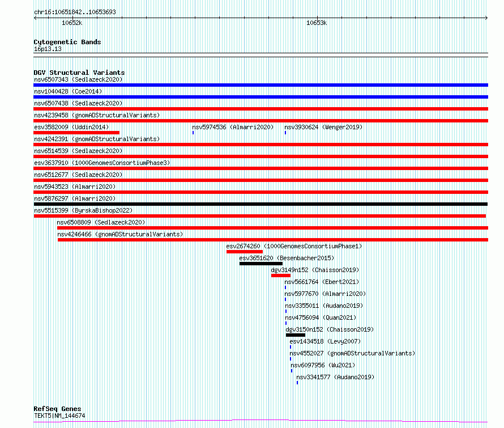Viewport: 504px width, 428px height.
Task: Open nsv6097956 (Wu2021) variant label
Action: 323,365
